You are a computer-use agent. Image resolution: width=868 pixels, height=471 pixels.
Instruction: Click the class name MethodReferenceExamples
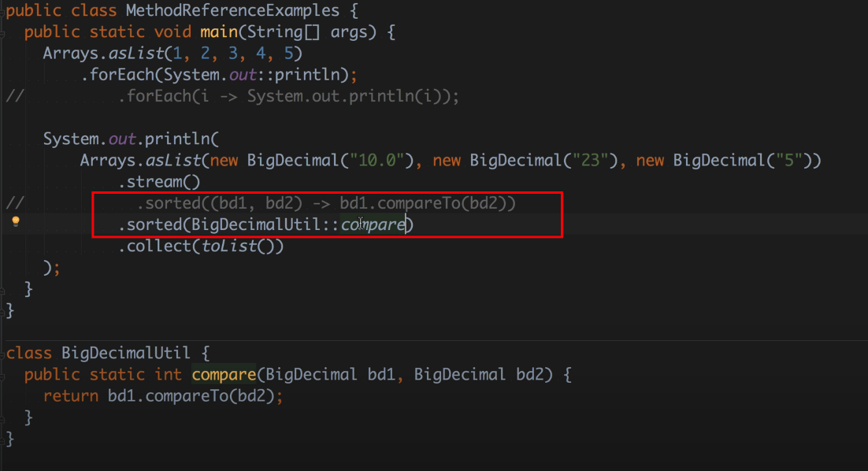tap(232, 10)
